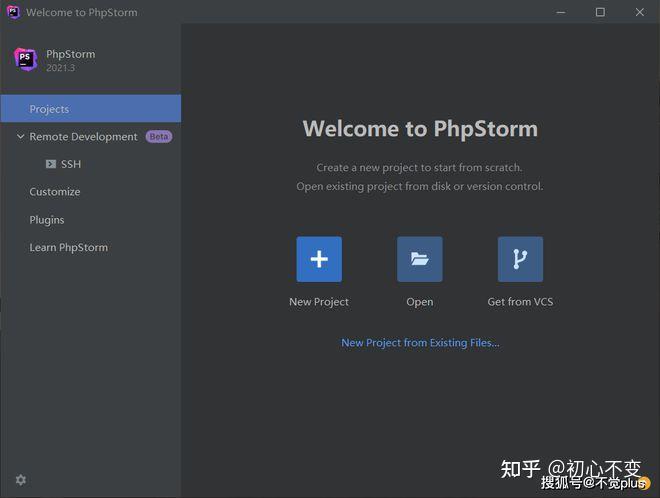The height and width of the screenshot is (498, 660).
Task: Click the Beta badge beside Remote Development
Action: click(159, 137)
